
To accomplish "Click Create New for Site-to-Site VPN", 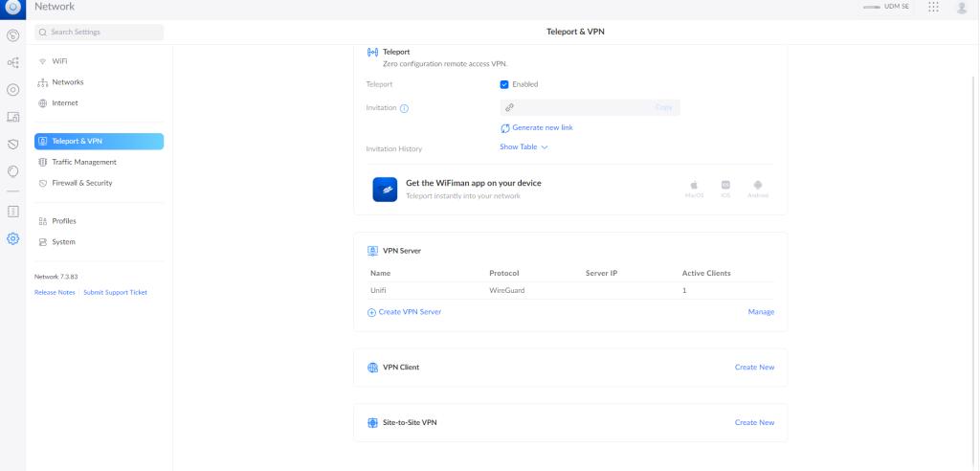I will click(754, 422).
